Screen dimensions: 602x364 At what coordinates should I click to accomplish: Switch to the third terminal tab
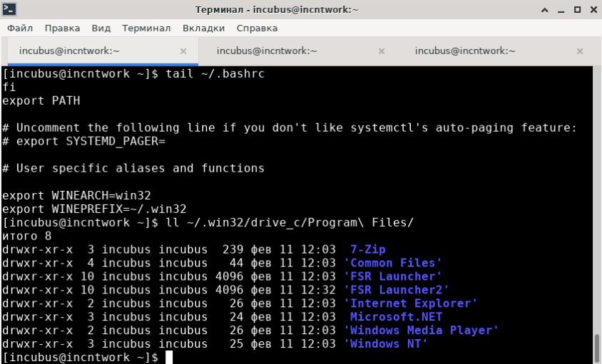click(x=465, y=51)
